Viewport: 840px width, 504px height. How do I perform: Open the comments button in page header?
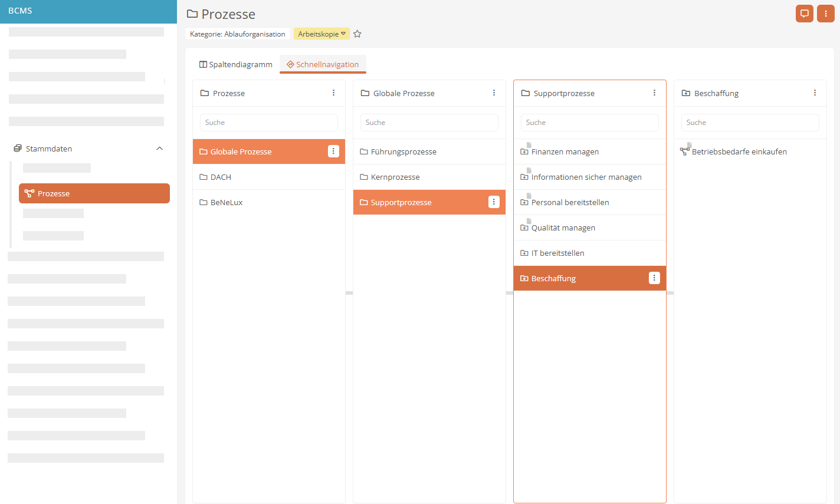804,14
